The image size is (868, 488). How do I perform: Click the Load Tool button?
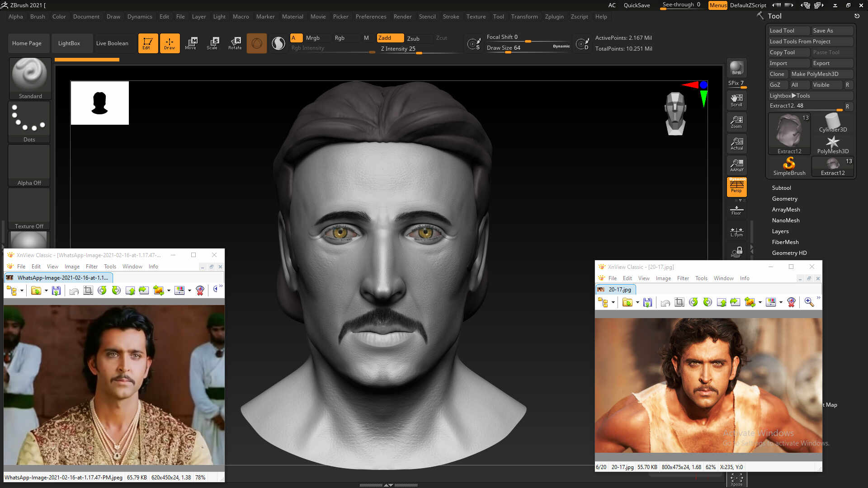789,31
